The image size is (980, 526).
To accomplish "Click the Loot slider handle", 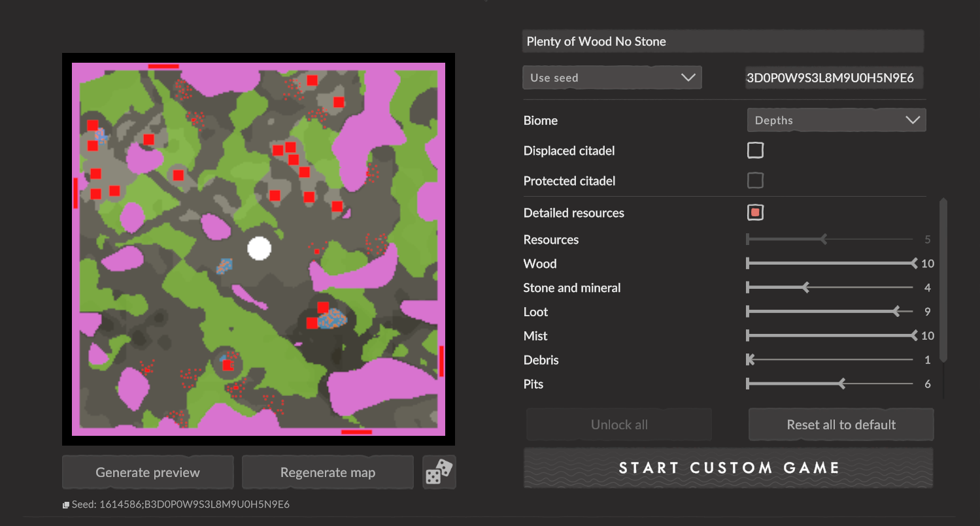I will point(896,312).
